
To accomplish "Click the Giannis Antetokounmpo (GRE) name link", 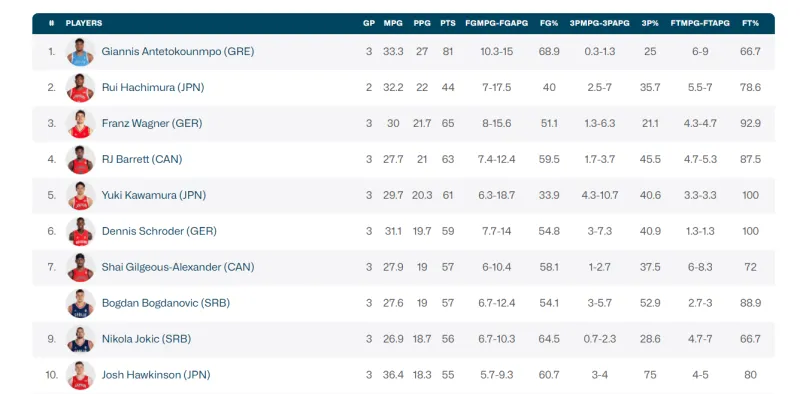I will click(x=178, y=52).
